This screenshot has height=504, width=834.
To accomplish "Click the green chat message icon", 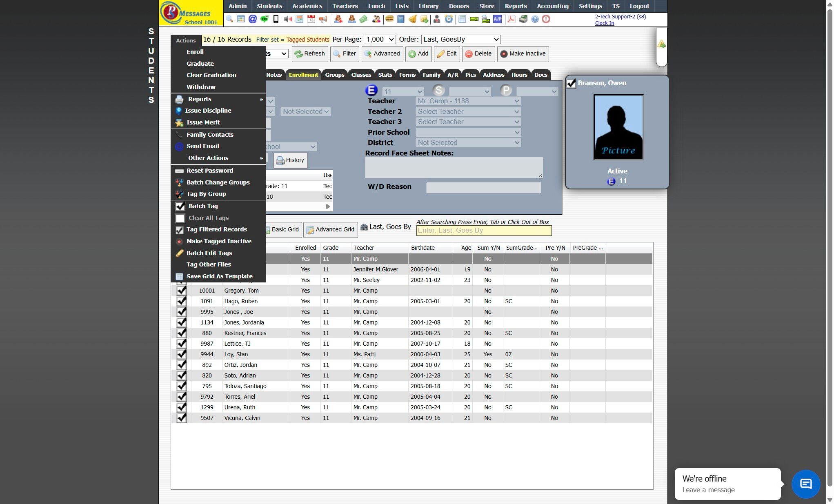I will coord(264,19).
